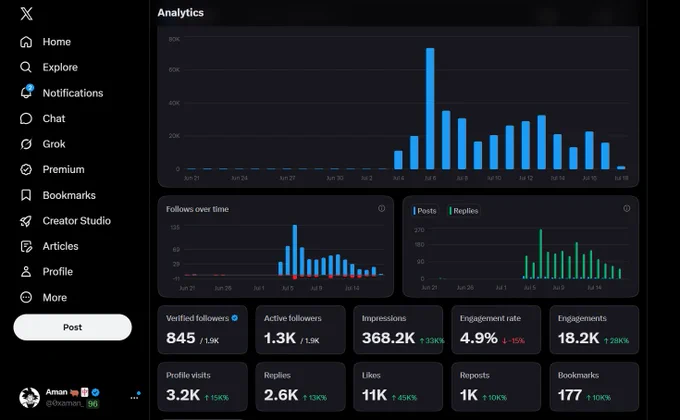This screenshot has width=680, height=420.
Task: Click the tallest bar at Jul 6
Action: (430, 108)
